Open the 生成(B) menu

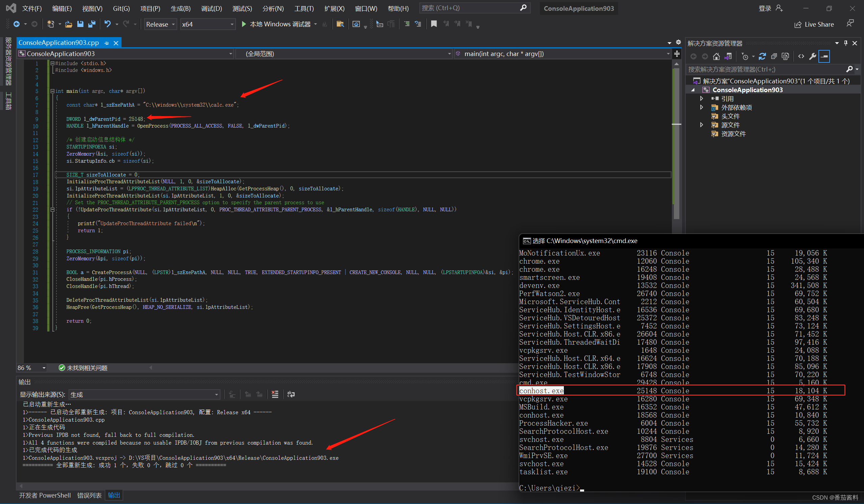click(x=180, y=8)
